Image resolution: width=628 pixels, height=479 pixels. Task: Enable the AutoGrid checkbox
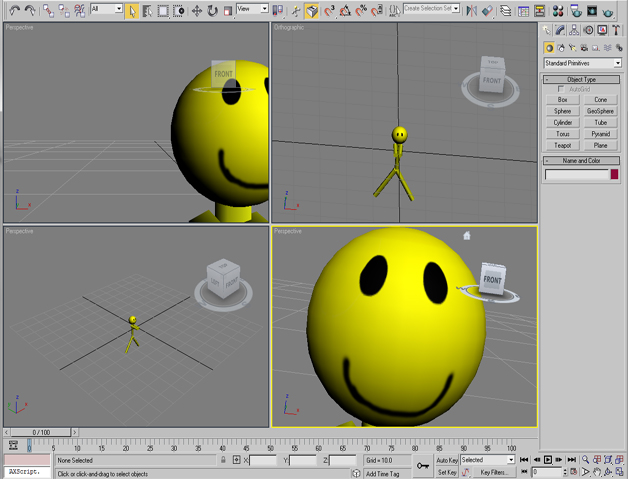(561, 89)
